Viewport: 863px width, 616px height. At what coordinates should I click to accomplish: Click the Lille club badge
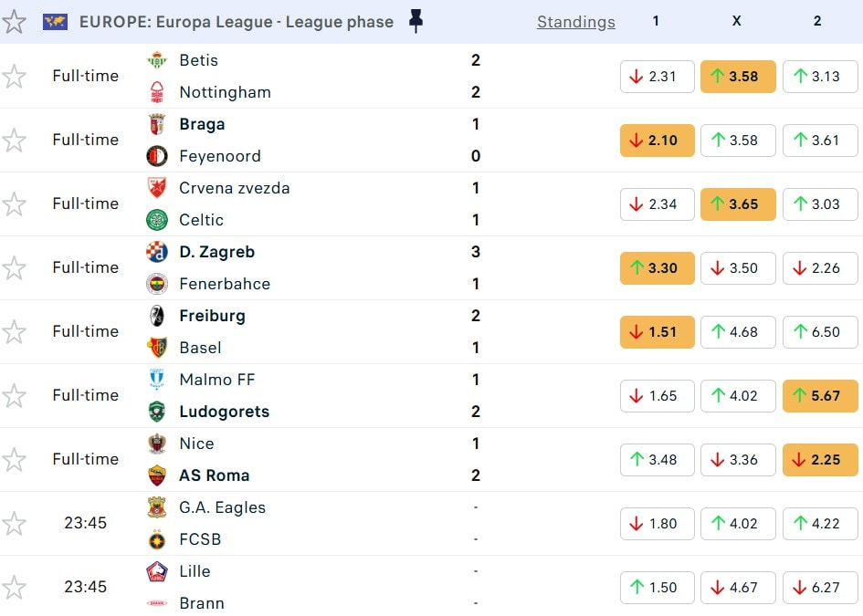(x=157, y=571)
